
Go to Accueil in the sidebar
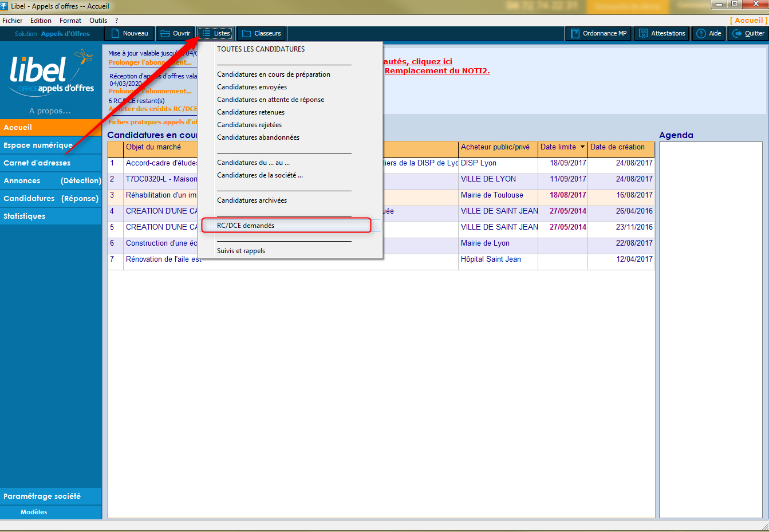(x=51, y=128)
